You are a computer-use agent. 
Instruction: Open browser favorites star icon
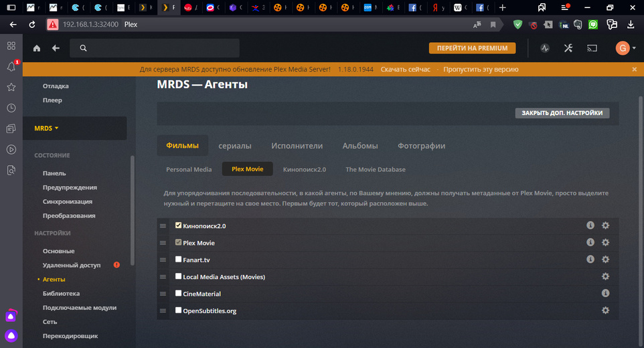pyautogui.click(x=11, y=87)
